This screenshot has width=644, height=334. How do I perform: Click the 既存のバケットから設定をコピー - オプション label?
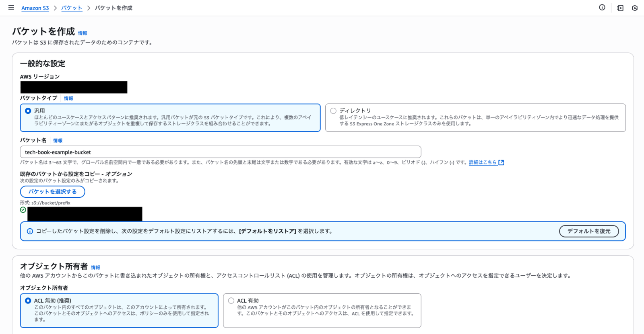tap(76, 174)
